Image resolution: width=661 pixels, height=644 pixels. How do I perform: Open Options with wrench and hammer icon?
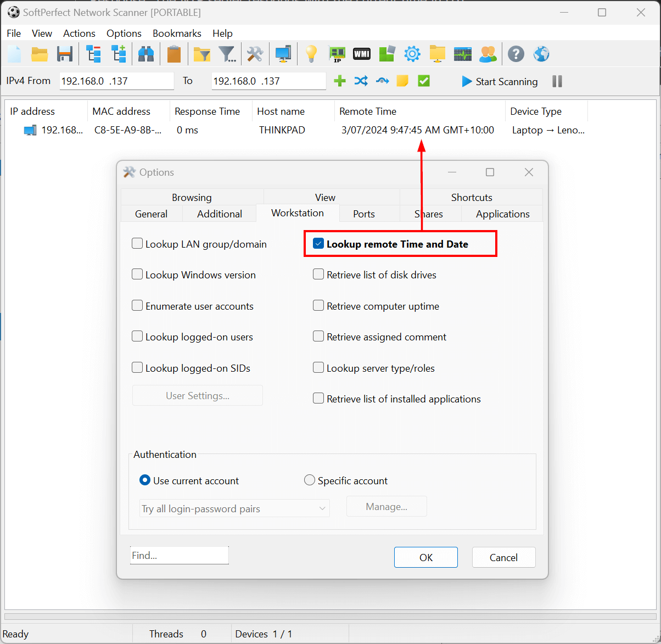click(255, 54)
